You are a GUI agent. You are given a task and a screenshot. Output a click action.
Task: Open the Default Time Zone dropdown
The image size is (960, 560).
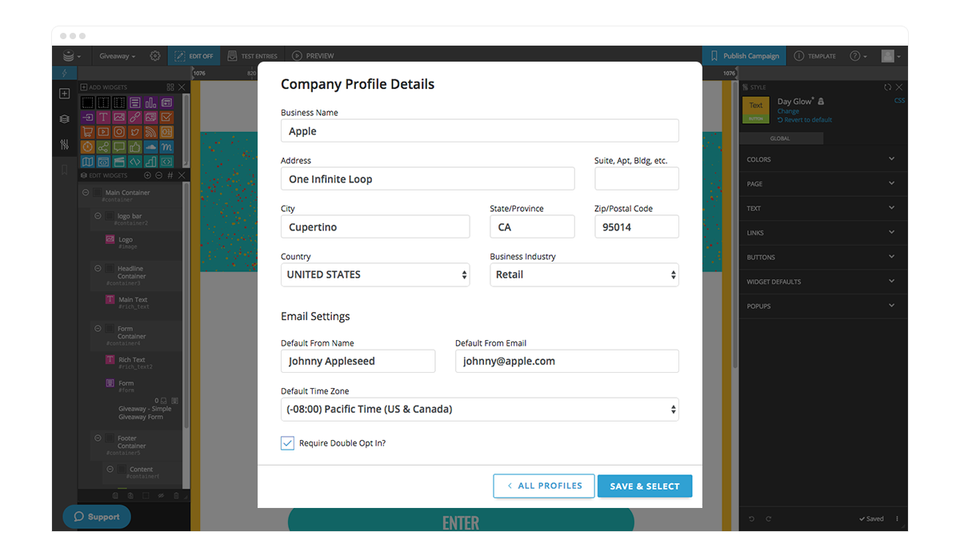tap(478, 409)
